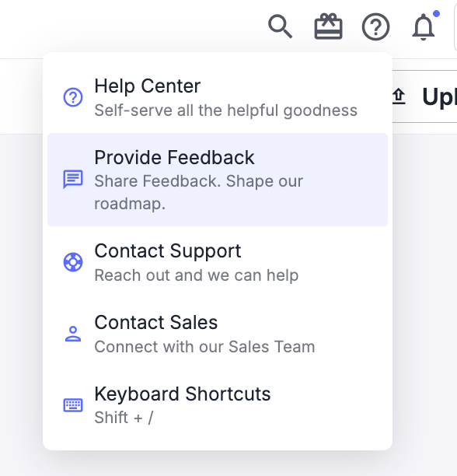Select Contact Sales menu item
Image resolution: width=457 pixels, height=476 pixels.
[218, 334]
